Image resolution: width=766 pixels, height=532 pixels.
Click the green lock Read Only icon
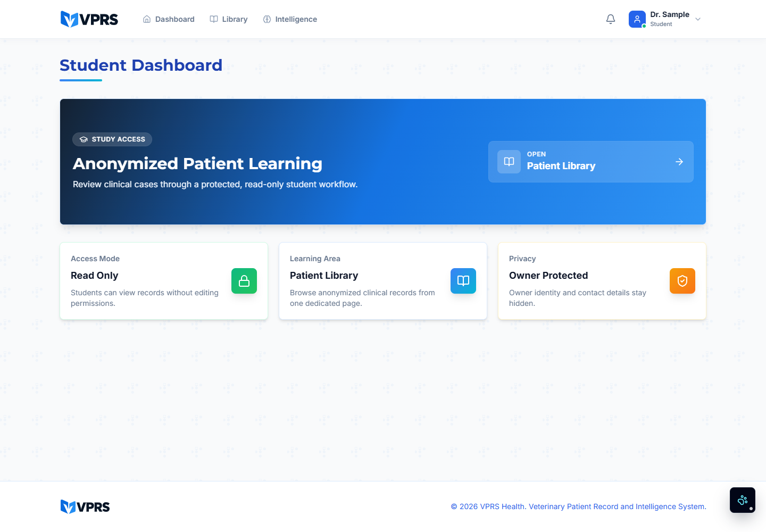[x=244, y=281]
